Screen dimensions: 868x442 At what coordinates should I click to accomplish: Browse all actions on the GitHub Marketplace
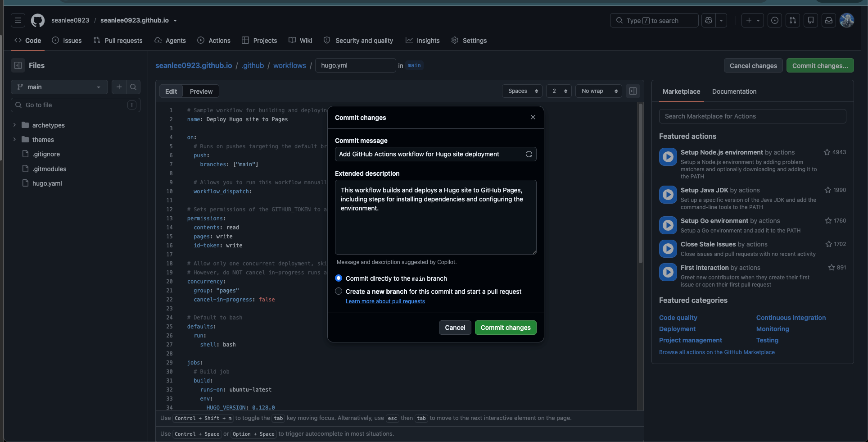coord(717,352)
